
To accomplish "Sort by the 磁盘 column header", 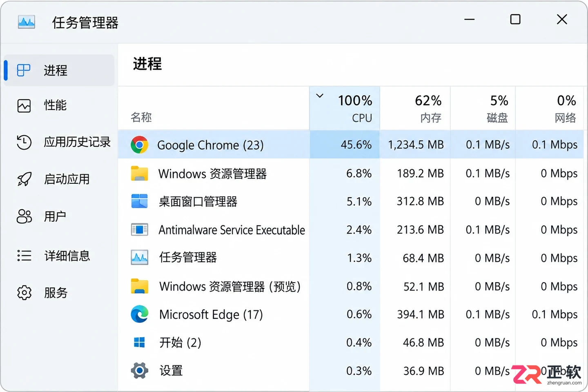I will [x=483, y=108].
